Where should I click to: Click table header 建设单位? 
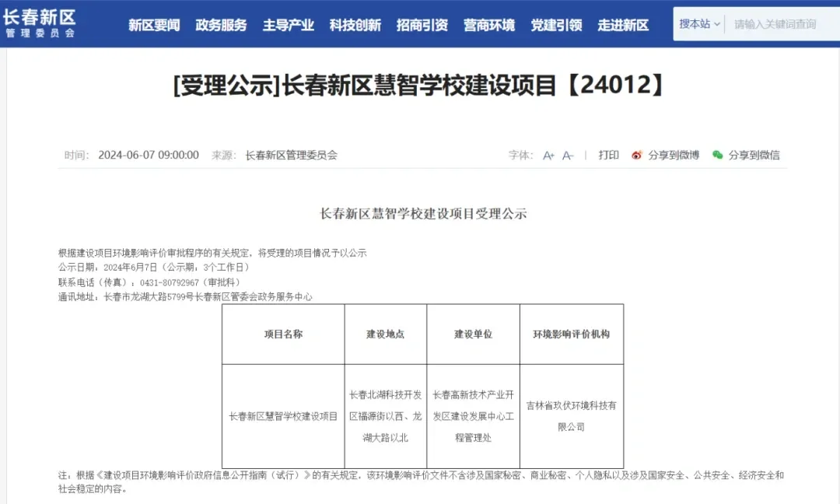(473, 334)
